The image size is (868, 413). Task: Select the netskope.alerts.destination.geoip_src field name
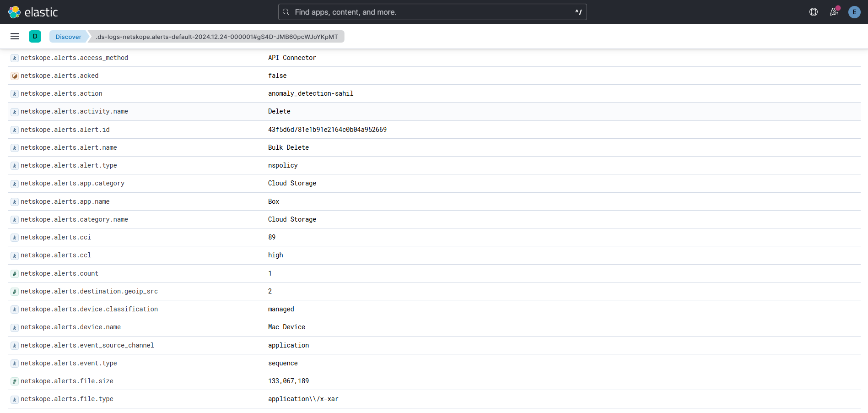(x=89, y=291)
